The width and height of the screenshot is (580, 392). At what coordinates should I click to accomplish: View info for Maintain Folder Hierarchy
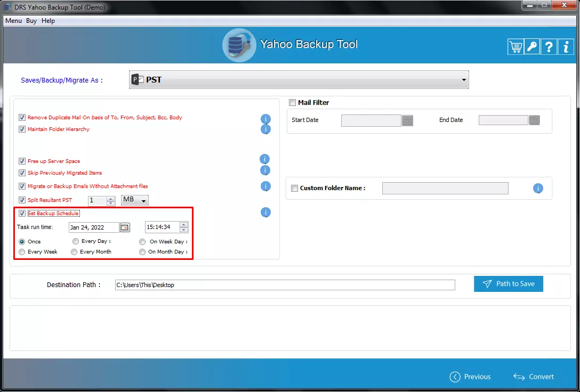pos(265,129)
